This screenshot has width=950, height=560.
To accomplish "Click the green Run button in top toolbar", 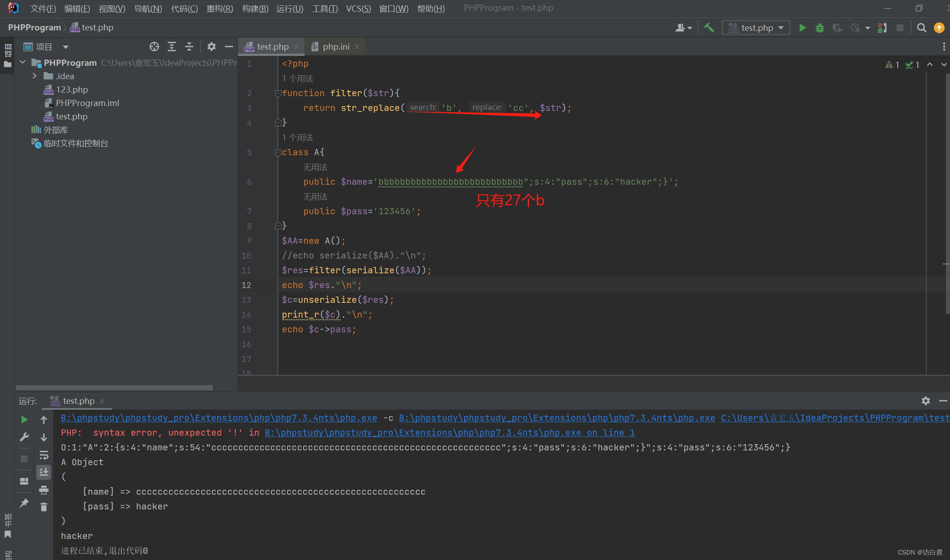I will (802, 28).
